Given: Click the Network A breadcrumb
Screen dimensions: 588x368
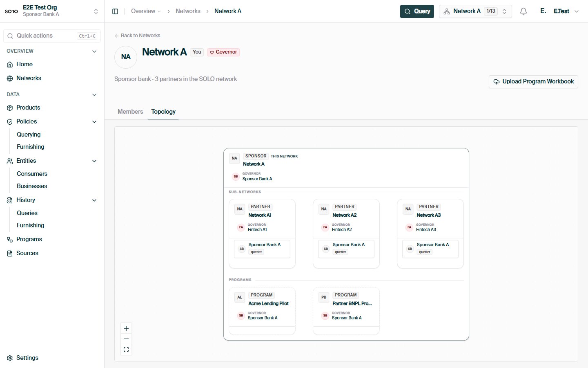Looking at the screenshot, I should [x=228, y=11].
